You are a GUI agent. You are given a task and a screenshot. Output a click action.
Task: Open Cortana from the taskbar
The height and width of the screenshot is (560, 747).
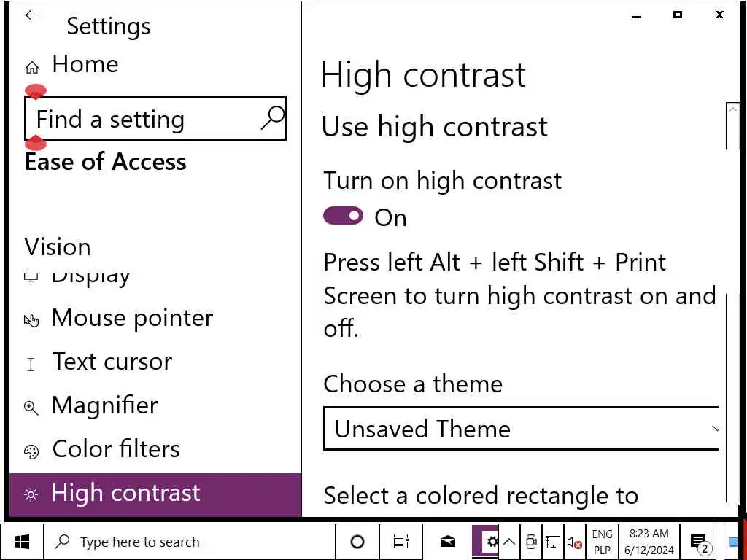click(x=357, y=542)
